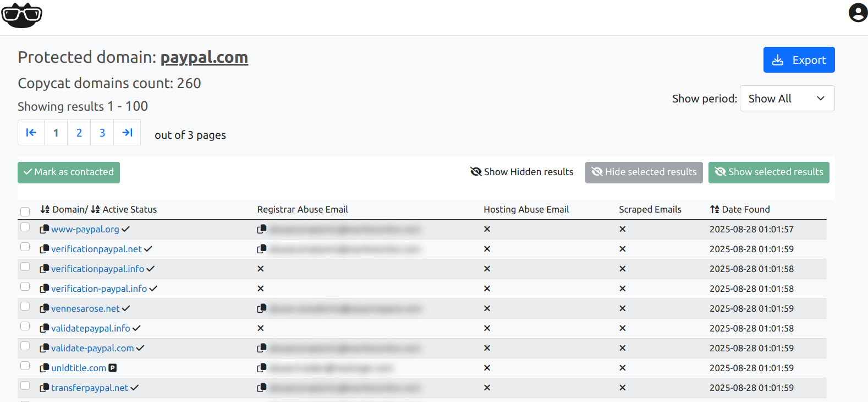868x402 pixels.
Task: Sort by Domain column sort icon
Action: pos(45,209)
